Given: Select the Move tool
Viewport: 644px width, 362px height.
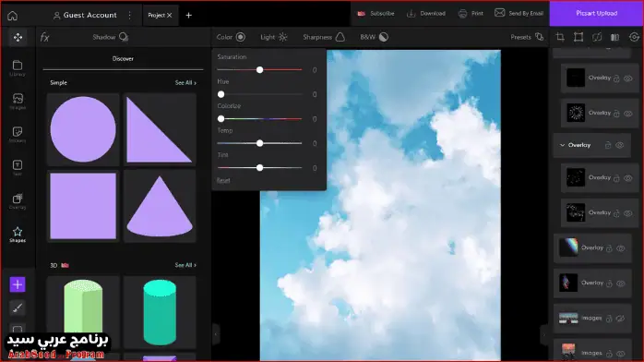Looking at the screenshot, I should pos(18,37).
